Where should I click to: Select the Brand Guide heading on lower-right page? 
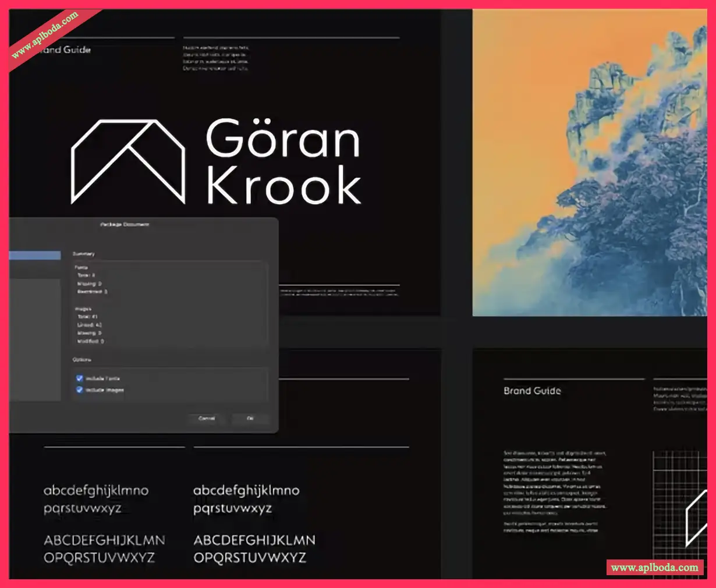click(532, 391)
